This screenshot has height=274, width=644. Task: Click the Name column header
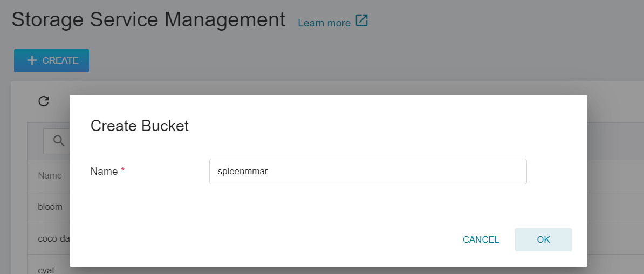50,175
